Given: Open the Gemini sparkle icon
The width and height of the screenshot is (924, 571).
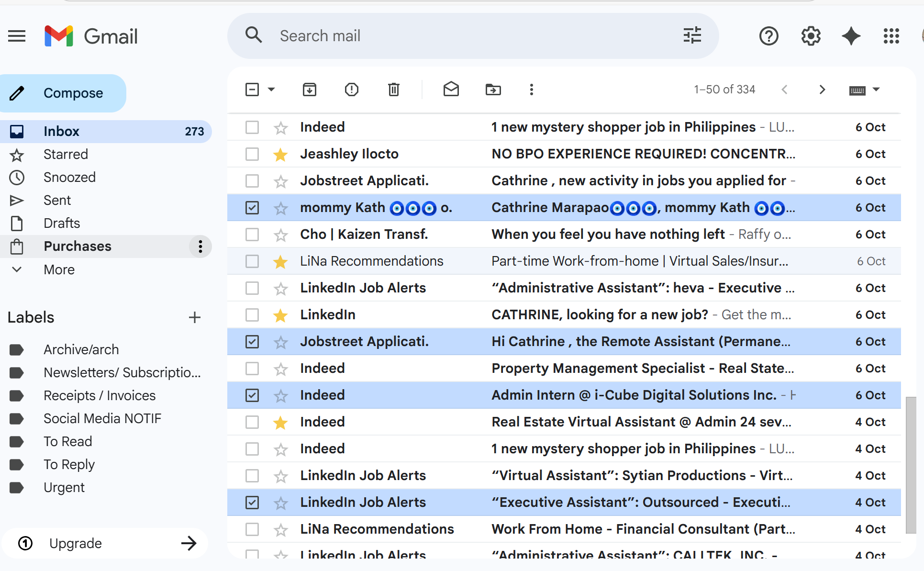Looking at the screenshot, I should 851,36.
